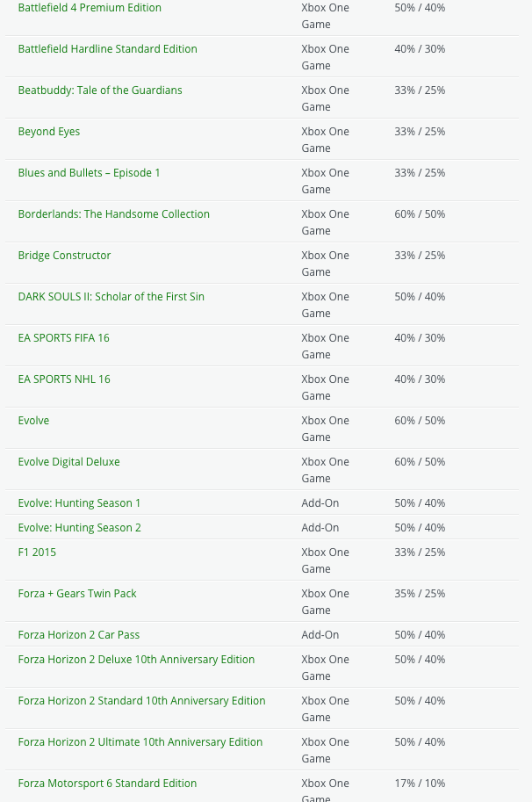532x802 pixels.
Task: Click Forza Horizon 2 Ultimate 10th Anniversary Edition
Action: point(140,742)
